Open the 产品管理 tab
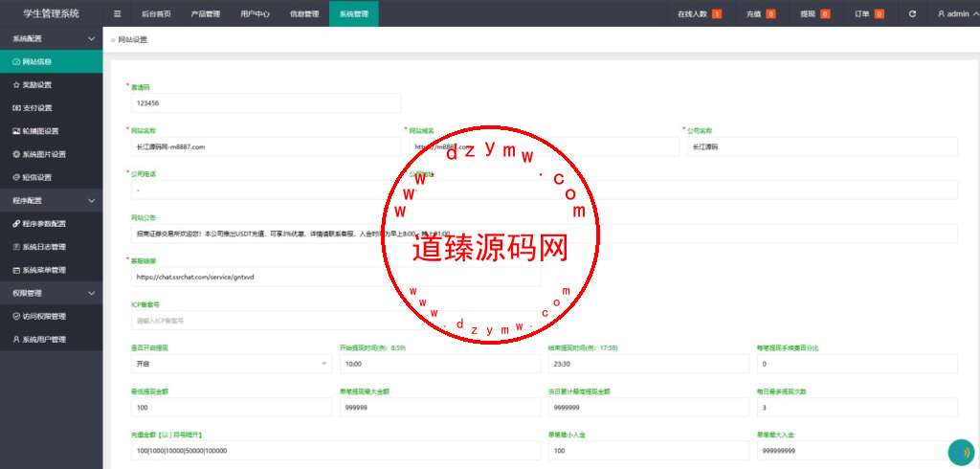The width and height of the screenshot is (980, 469). coord(206,13)
